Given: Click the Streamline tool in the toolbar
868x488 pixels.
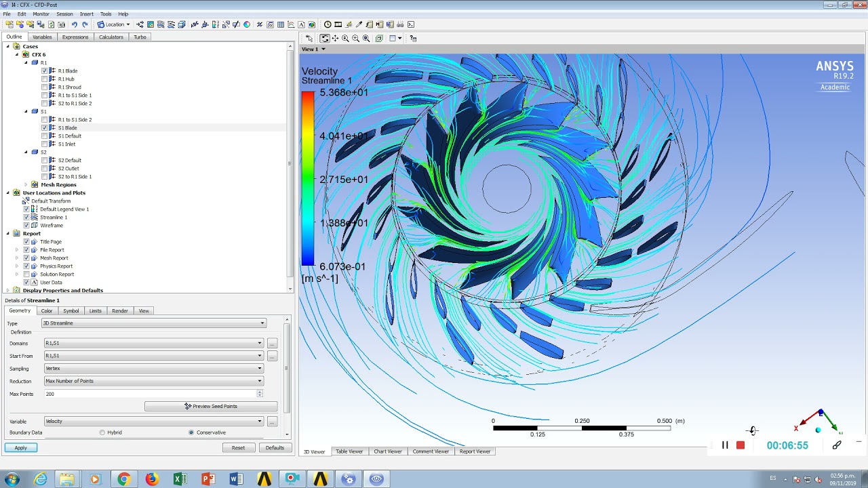Looking at the screenshot, I should pos(160,24).
